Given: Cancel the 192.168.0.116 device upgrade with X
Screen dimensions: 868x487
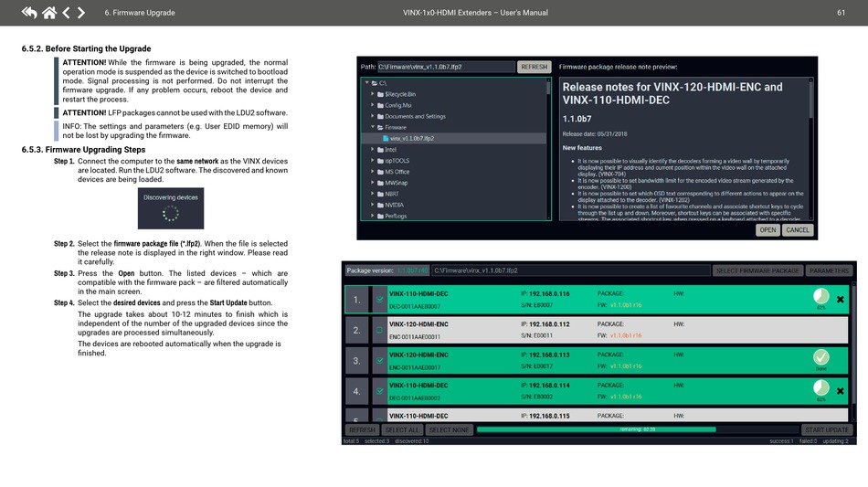Looking at the screenshot, I should point(840,300).
